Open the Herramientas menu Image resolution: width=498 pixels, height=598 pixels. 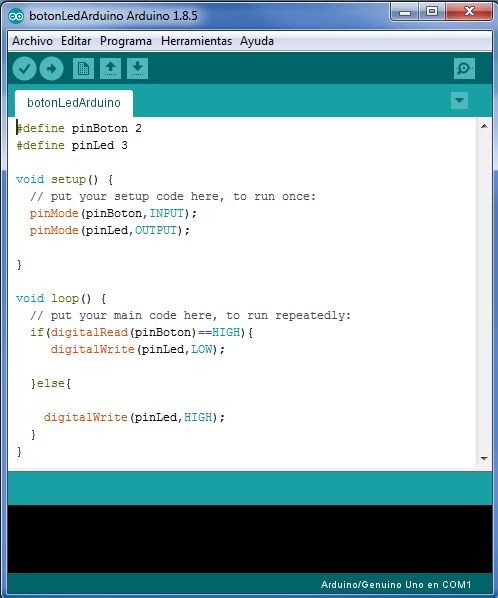[196, 41]
